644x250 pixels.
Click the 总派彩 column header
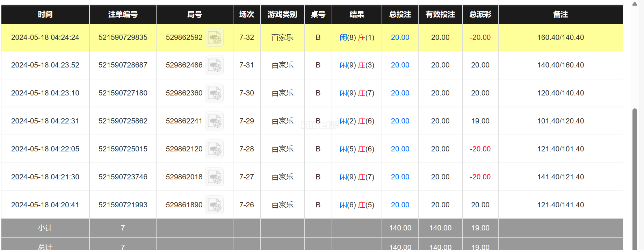[480, 14]
